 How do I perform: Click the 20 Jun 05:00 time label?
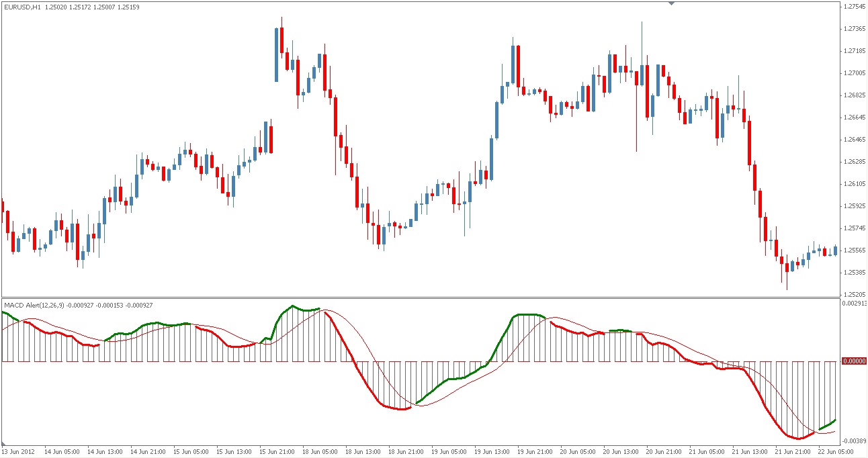coord(578,451)
